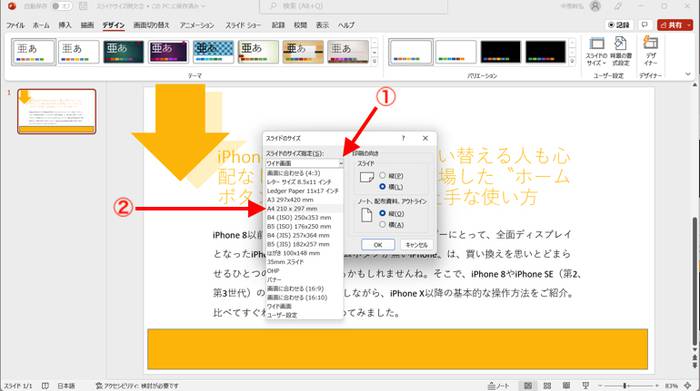
Task: Select the dark purple theme thumbnail
Action: click(168, 52)
